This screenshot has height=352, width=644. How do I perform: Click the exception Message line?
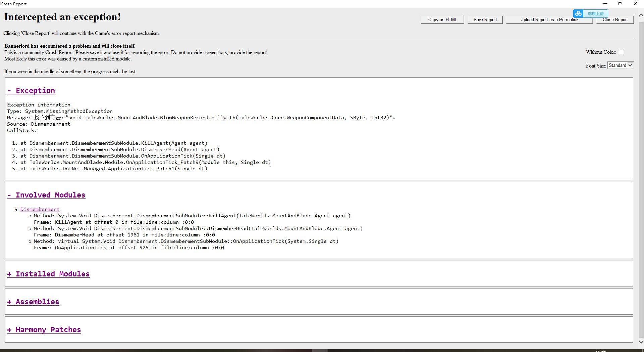coord(201,118)
